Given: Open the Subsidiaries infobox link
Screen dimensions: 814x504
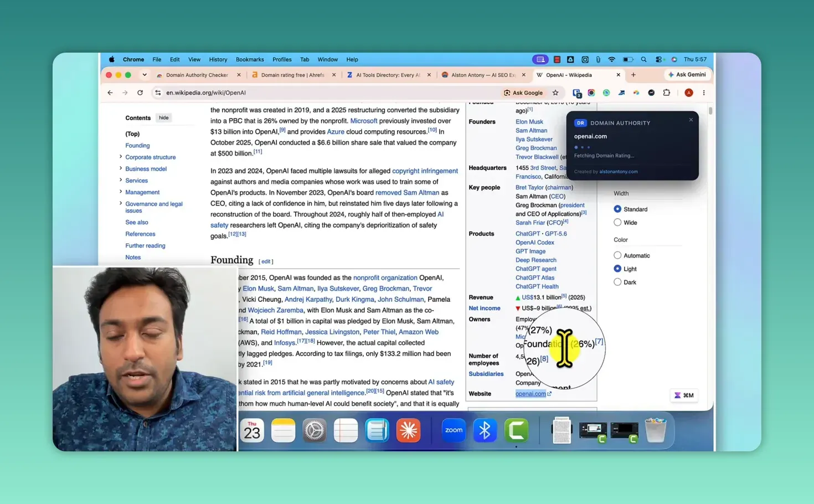Looking at the screenshot, I should coord(486,374).
